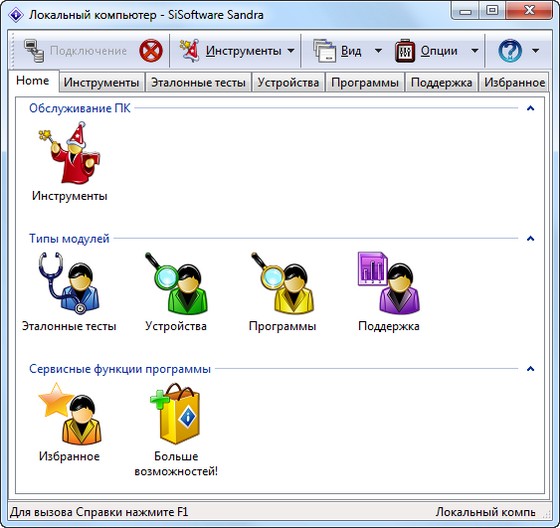The height and width of the screenshot is (528, 560).
Task: Open the Программы yellow module icon
Action: [282, 283]
